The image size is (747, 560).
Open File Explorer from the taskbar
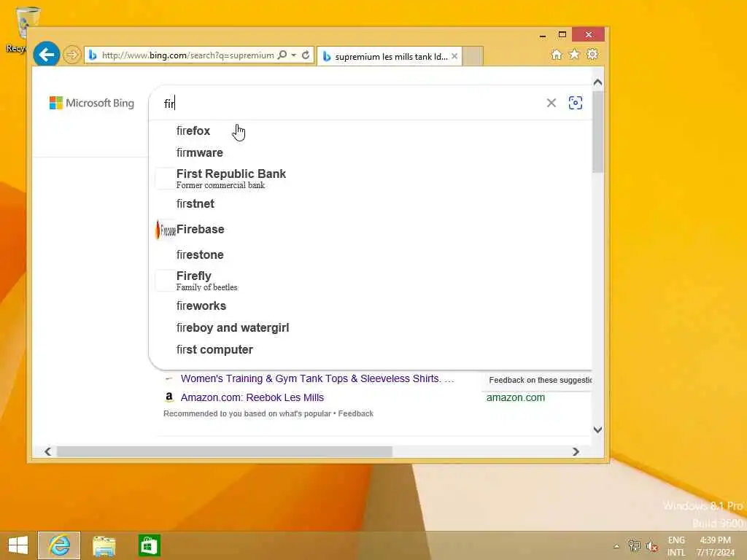click(104, 545)
